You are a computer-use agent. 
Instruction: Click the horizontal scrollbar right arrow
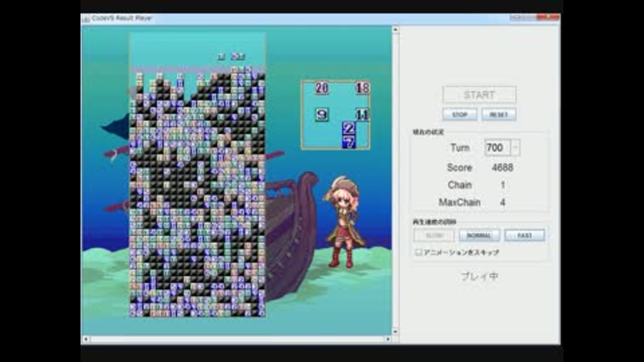[x=388, y=339]
